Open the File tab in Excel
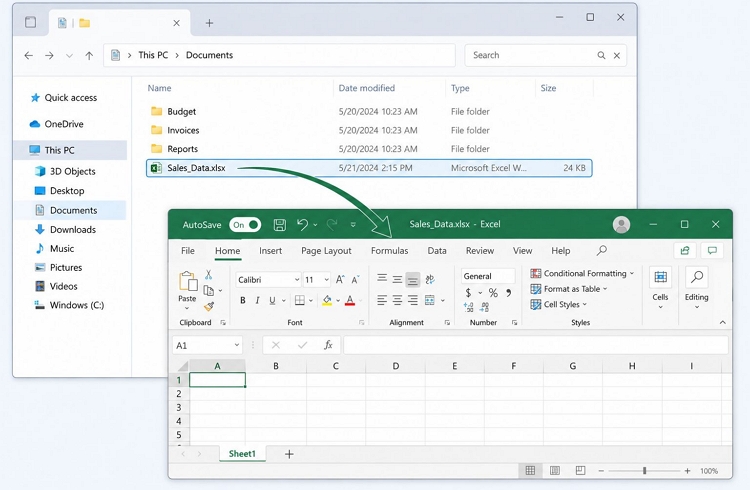750x490 pixels. click(x=188, y=251)
